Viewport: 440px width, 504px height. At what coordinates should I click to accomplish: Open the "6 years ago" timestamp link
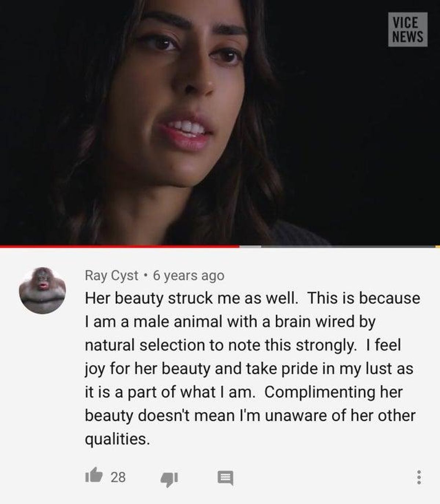188,275
